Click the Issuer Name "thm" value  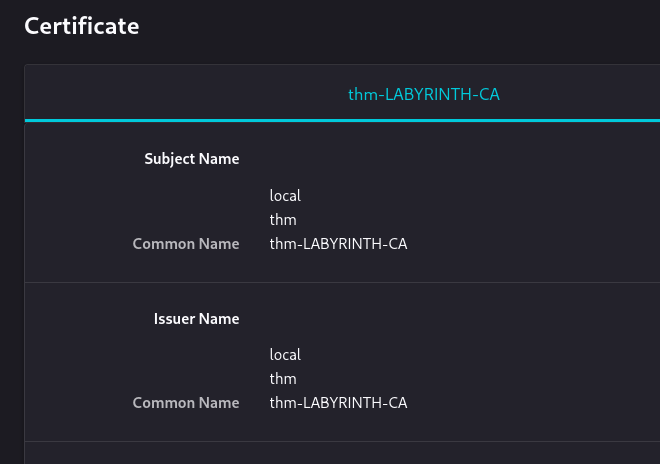coord(283,379)
